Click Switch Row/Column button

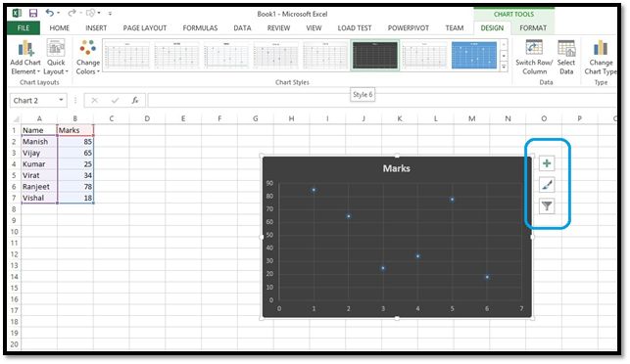[534, 58]
